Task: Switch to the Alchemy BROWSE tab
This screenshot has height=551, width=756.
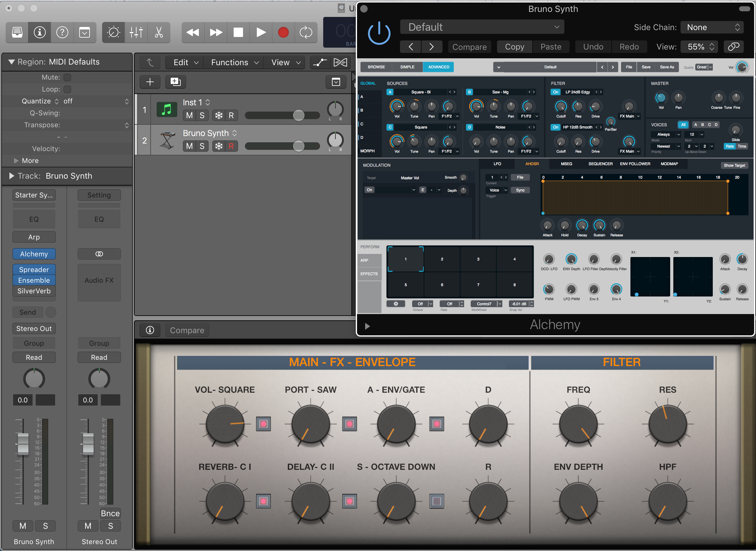Action: pos(376,67)
